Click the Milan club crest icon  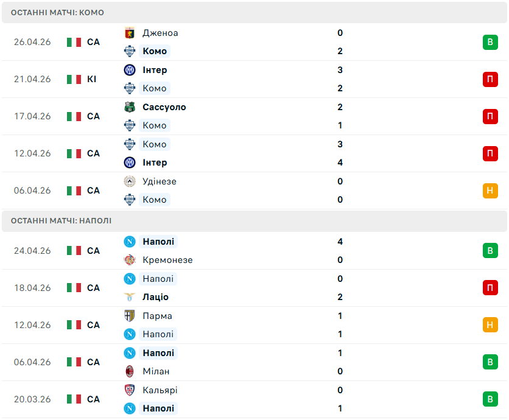pos(130,371)
